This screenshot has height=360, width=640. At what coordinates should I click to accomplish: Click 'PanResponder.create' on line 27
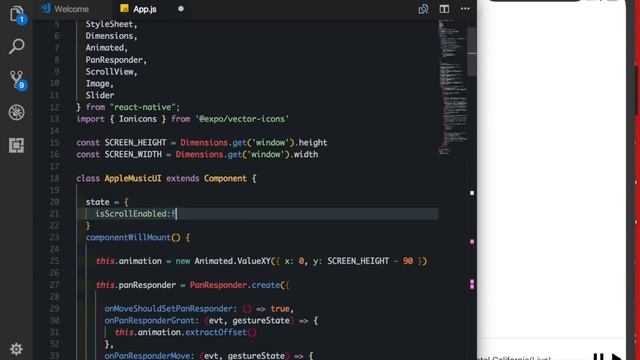(235, 285)
